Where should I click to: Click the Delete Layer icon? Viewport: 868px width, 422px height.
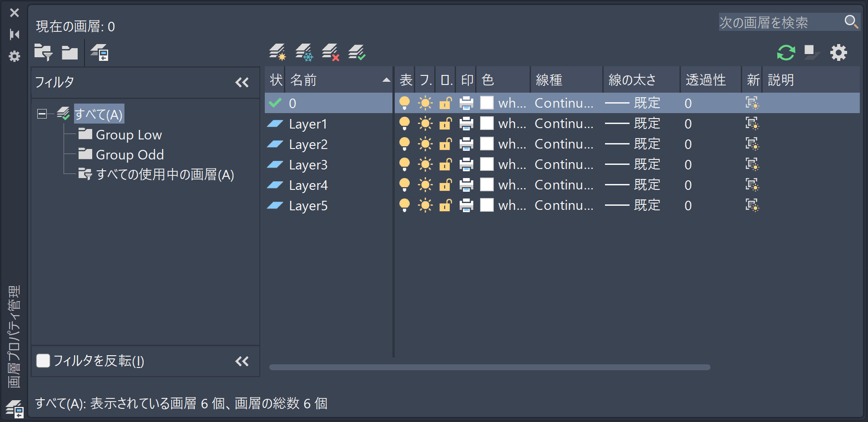coord(330,53)
